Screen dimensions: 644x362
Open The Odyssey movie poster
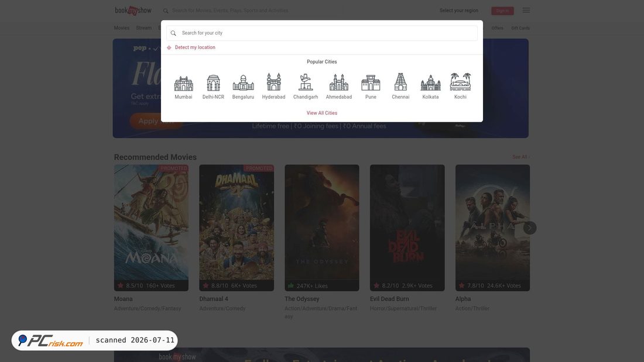point(321,228)
